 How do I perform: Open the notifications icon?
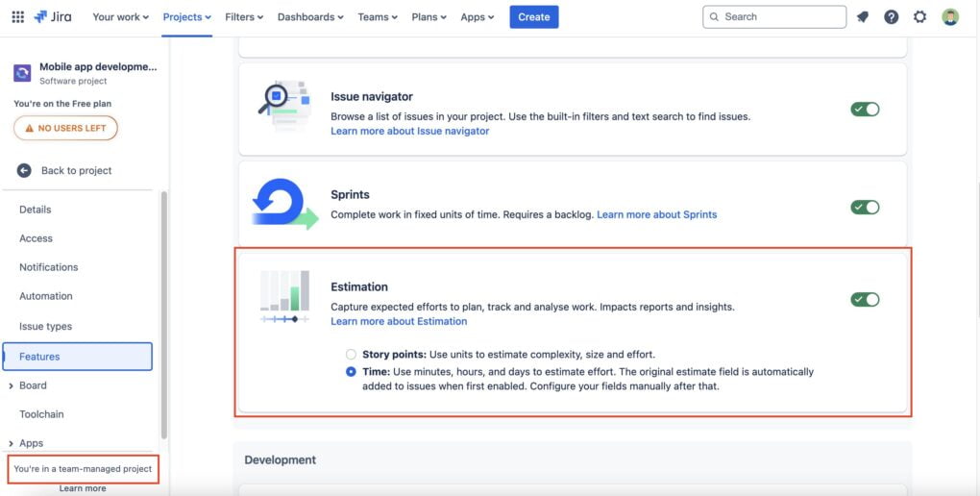coord(863,17)
